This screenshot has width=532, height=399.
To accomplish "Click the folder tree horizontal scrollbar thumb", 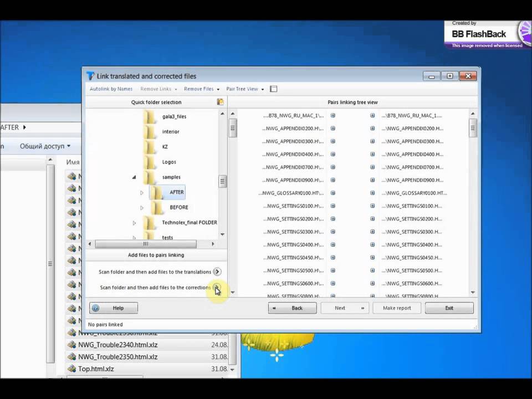I will 146,244.
